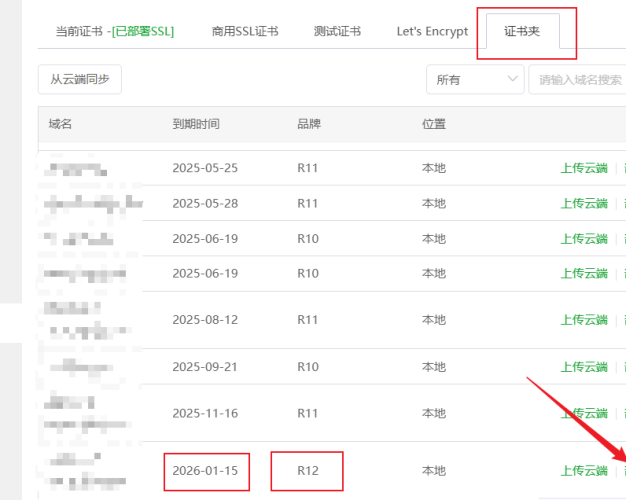Screen dimensions: 626x500
Task: Select the expiry date 2026-01-15
Action: click(x=205, y=471)
